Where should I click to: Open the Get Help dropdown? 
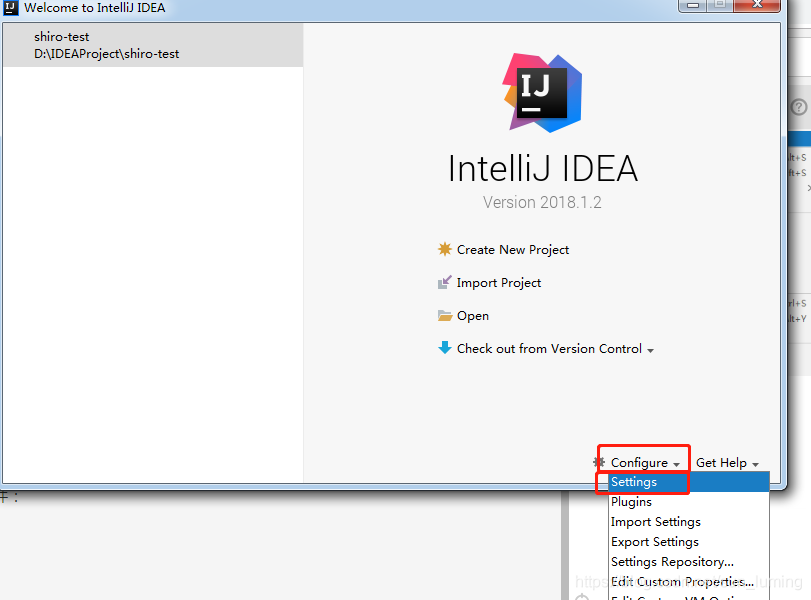coord(727,463)
